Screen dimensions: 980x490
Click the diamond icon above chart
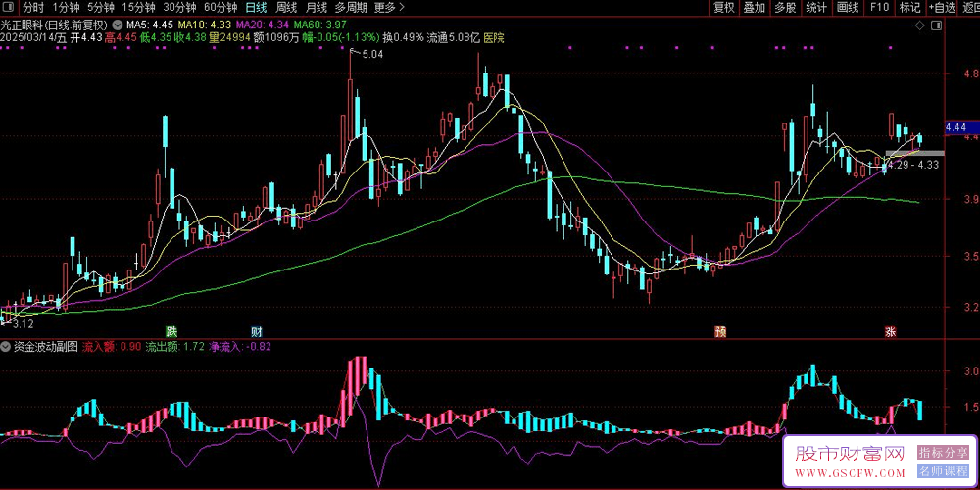919,25
